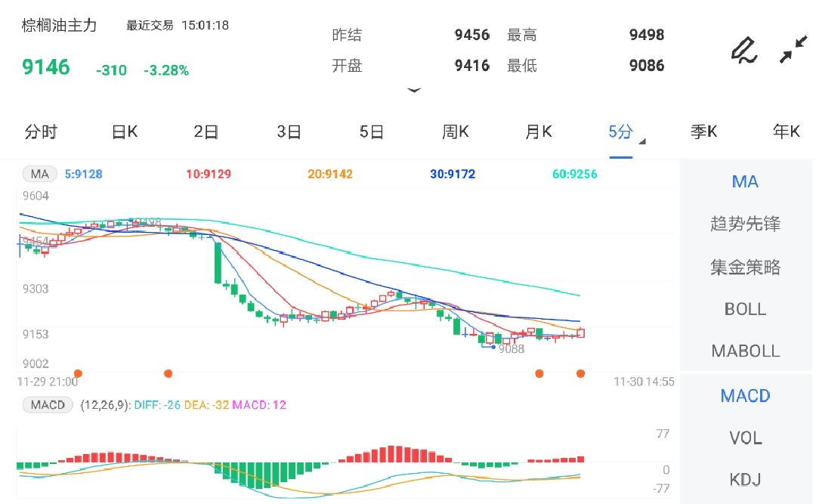Click the MA label badge on chart
This screenshot has height=504, width=816.
40,175
